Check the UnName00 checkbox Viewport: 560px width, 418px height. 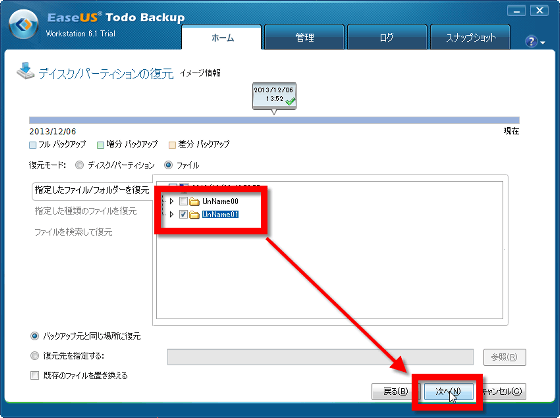point(183,201)
